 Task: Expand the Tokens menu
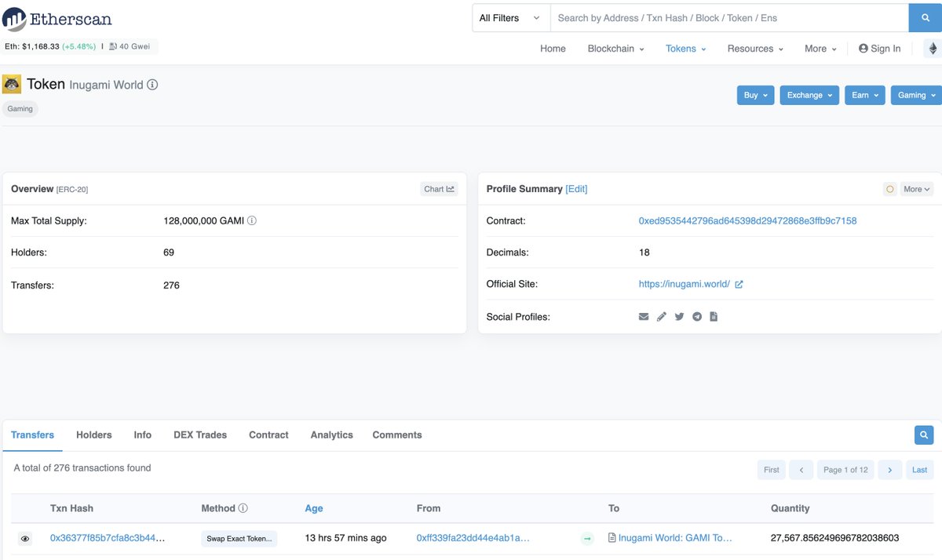[x=685, y=49]
